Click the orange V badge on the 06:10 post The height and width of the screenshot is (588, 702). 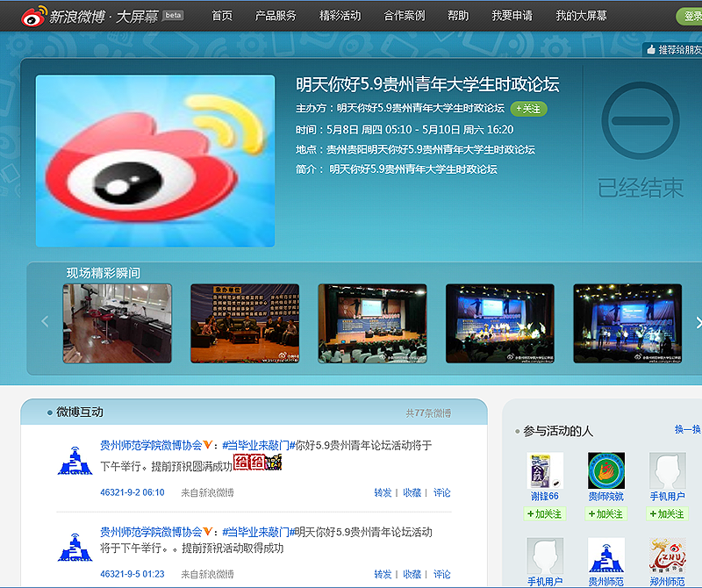coord(208,445)
